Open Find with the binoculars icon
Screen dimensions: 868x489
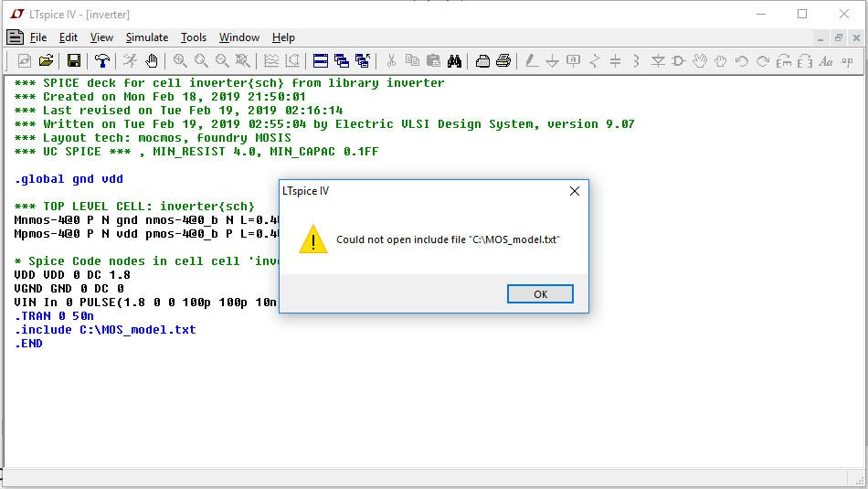(x=454, y=61)
